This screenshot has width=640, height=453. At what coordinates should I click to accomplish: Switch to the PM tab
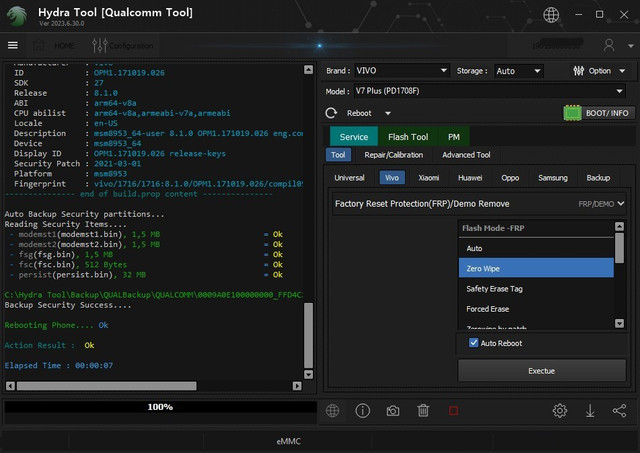[453, 137]
